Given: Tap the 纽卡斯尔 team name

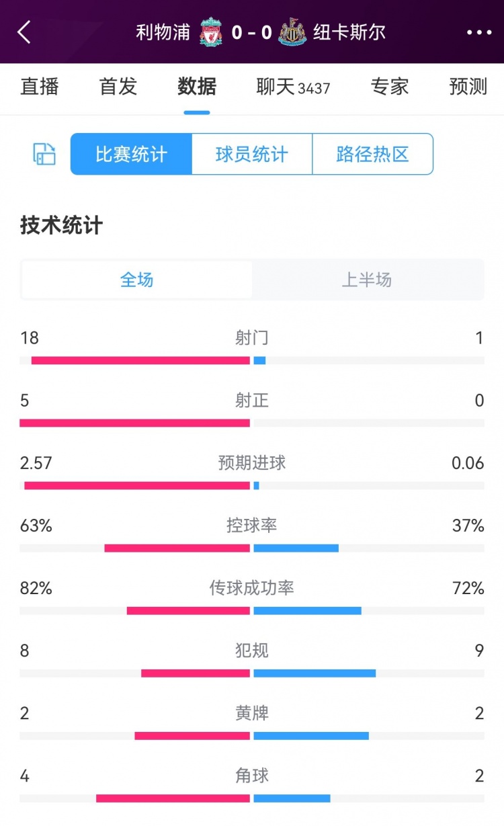Looking at the screenshot, I should (x=349, y=32).
